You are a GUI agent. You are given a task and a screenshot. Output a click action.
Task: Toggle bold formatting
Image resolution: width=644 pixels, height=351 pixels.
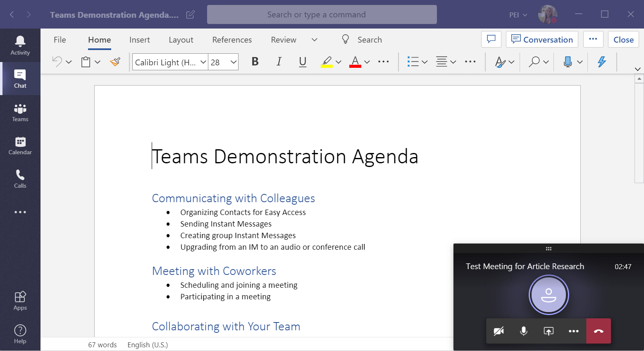pos(255,61)
